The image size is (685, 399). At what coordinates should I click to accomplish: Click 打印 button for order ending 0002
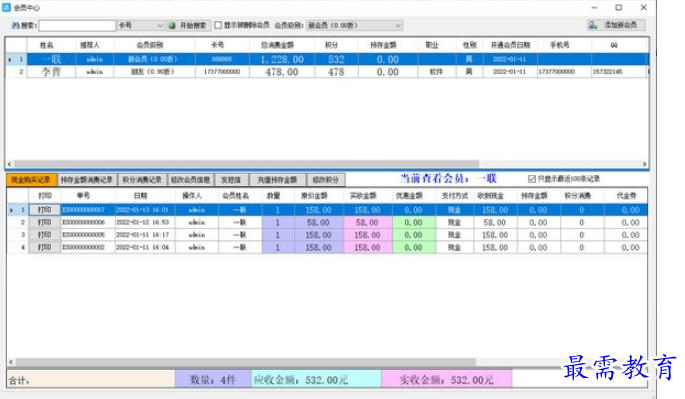[45, 247]
